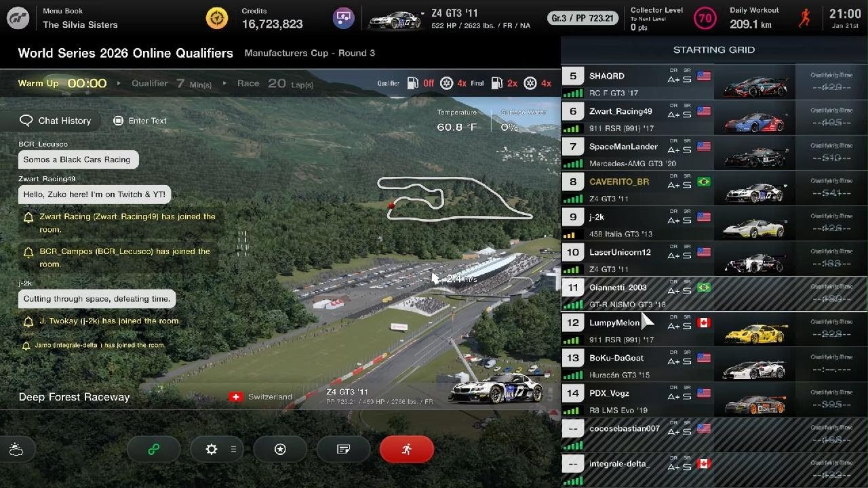Screen dimensions: 868x488
Task: Select BoKu-DaGoat grid entry
Action: [x=715, y=364]
